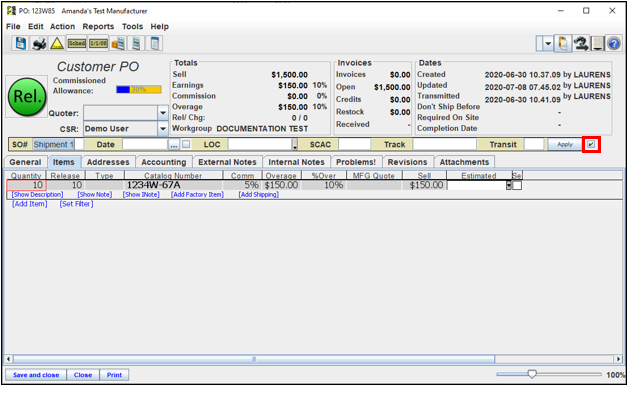Image resolution: width=633 pixels, height=397 pixels.
Task: Open the LOC field dropdown arrow
Action: [295, 145]
